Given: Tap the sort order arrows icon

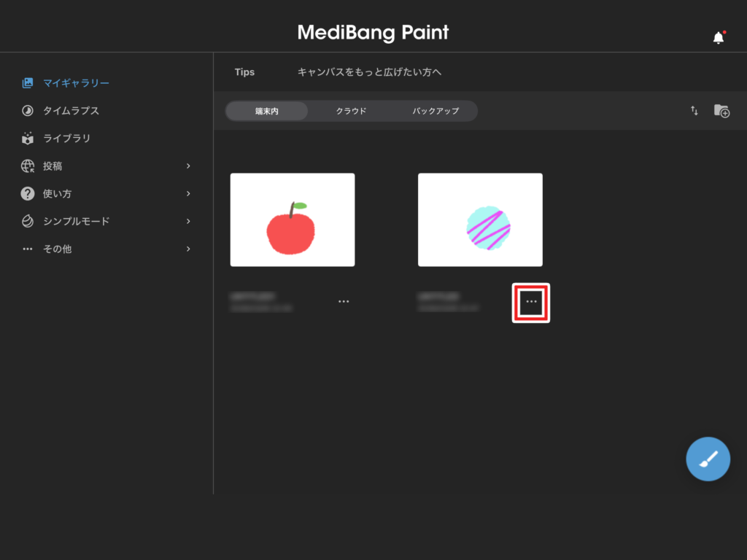Looking at the screenshot, I should click(694, 111).
